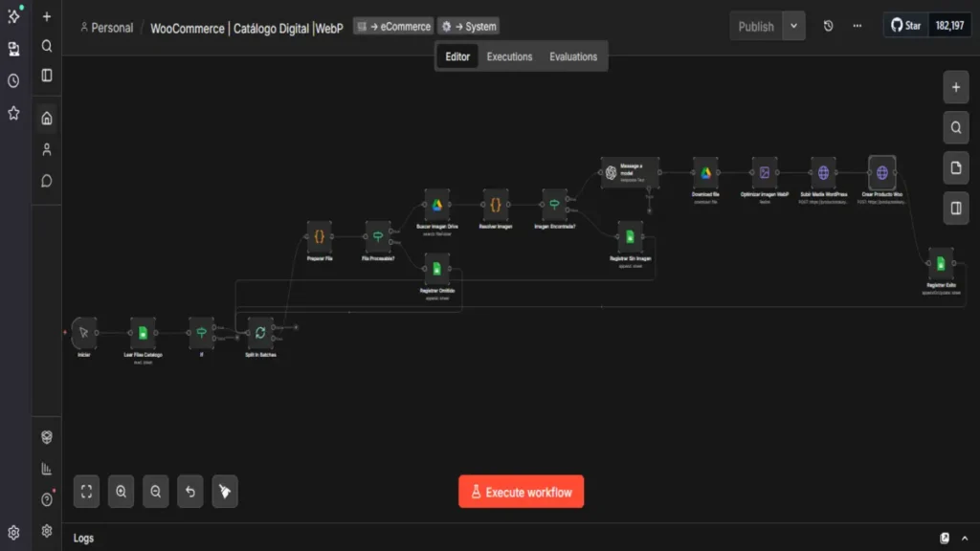This screenshot has width=980, height=551.
Task: Select the Subir Media WordPress node
Action: [823, 174]
